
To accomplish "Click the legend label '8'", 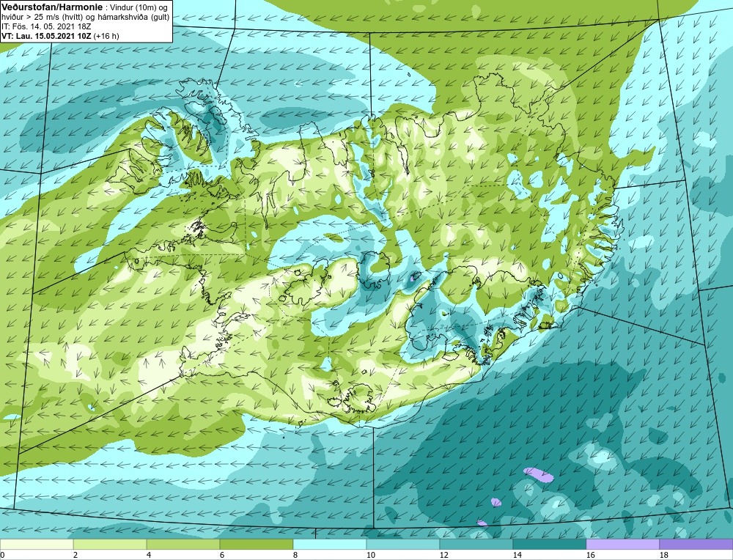I will click(295, 555).
